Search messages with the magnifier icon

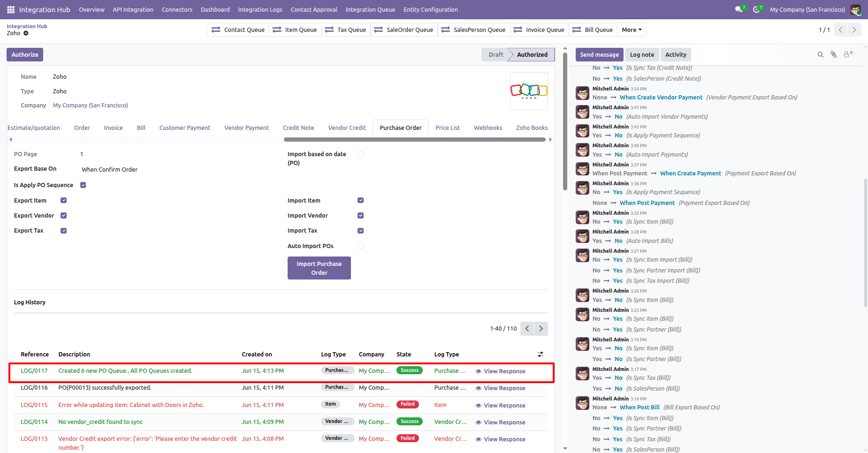pos(821,54)
